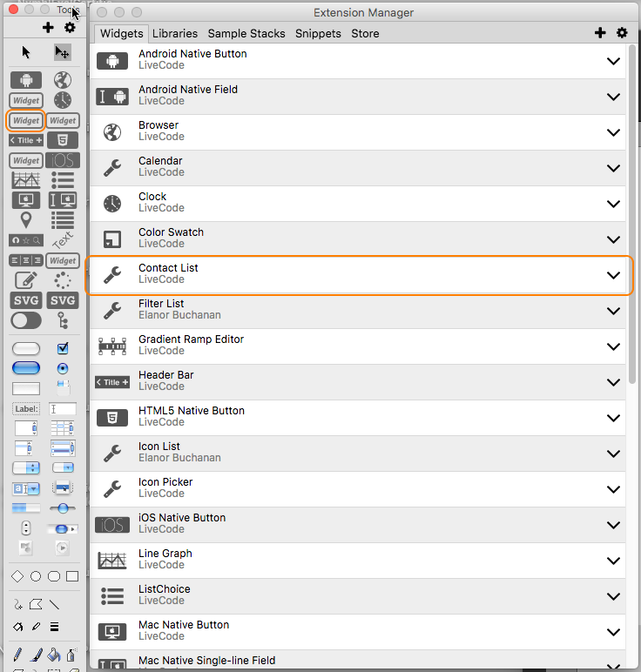Screen dimensions: 641x672
Task: Pick the Header Bar widget in Tools palette
Action: pos(26,140)
